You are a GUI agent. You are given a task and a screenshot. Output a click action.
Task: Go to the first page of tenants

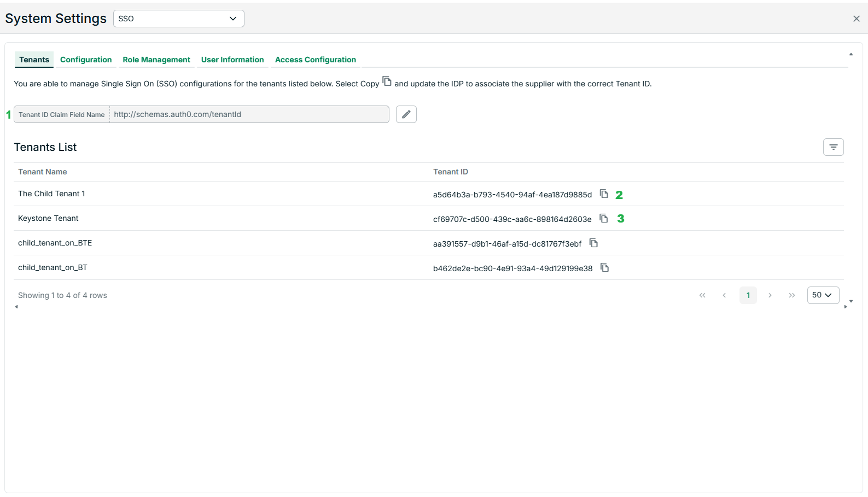point(702,295)
